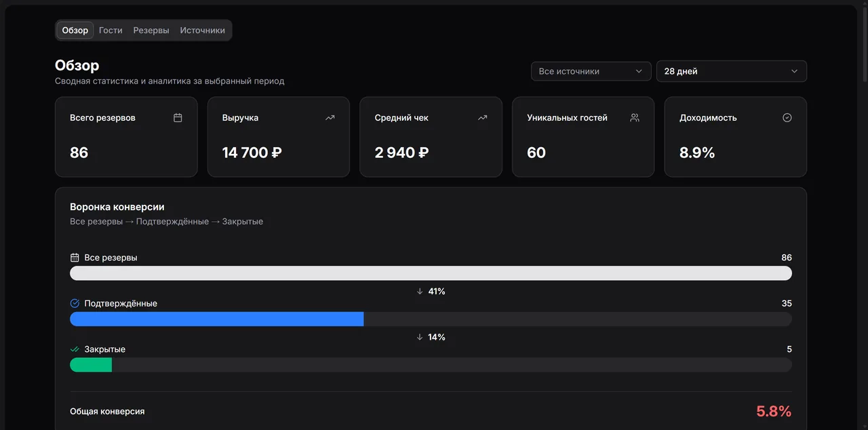The height and width of the screenshot is (430, 868).
Task: Click the check-circle icon on Доходимость card
Action: [787, 117]
